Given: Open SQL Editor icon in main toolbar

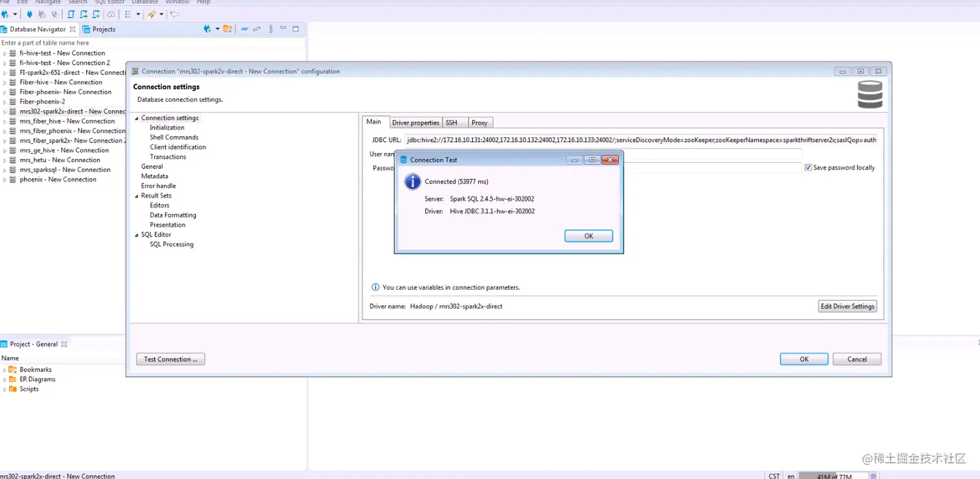Looking at the screenshot, I should 71,14.
